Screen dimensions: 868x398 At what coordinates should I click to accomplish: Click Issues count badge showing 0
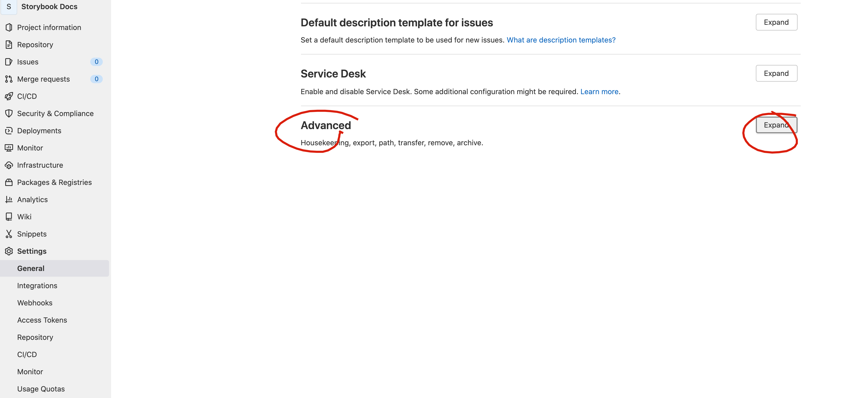pyautogui.click(x=96, y=62)
